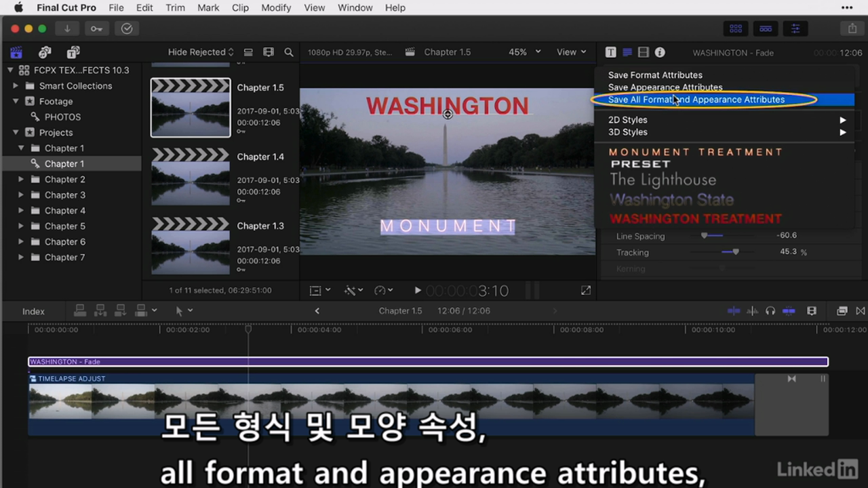Screen dimensions: 868x488
Task: Click the Index button
Action: (x=33, y=311)
